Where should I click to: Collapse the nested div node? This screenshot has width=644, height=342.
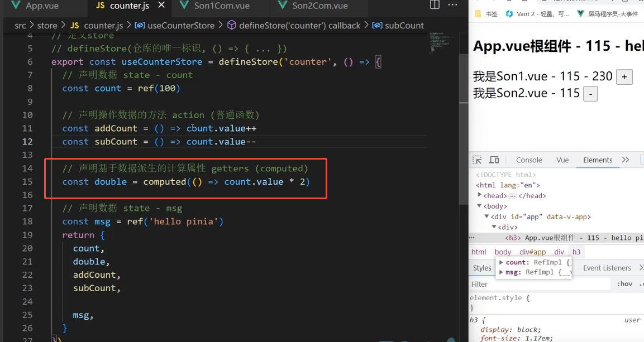click(494, 227)
